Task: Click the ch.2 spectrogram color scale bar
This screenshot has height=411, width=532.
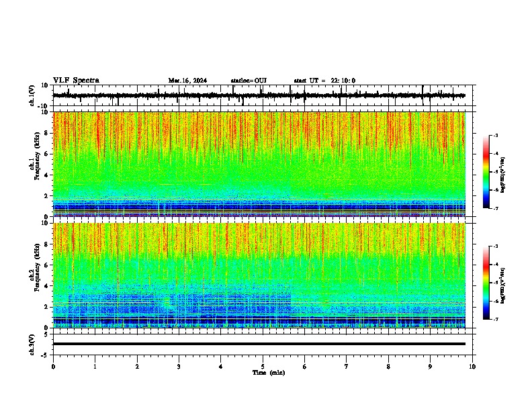Action: coord(486,283)
